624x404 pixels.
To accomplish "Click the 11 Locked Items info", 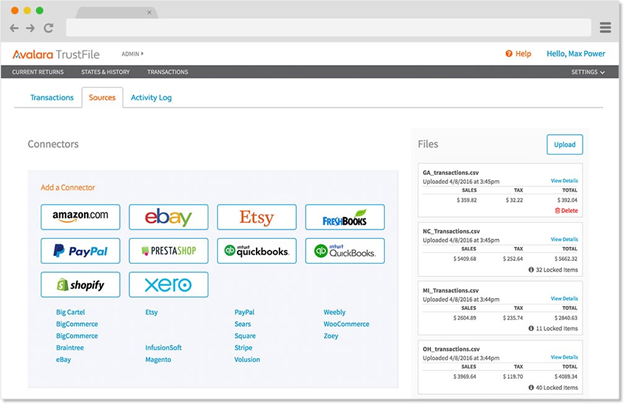I will click(x=553, y=328).
